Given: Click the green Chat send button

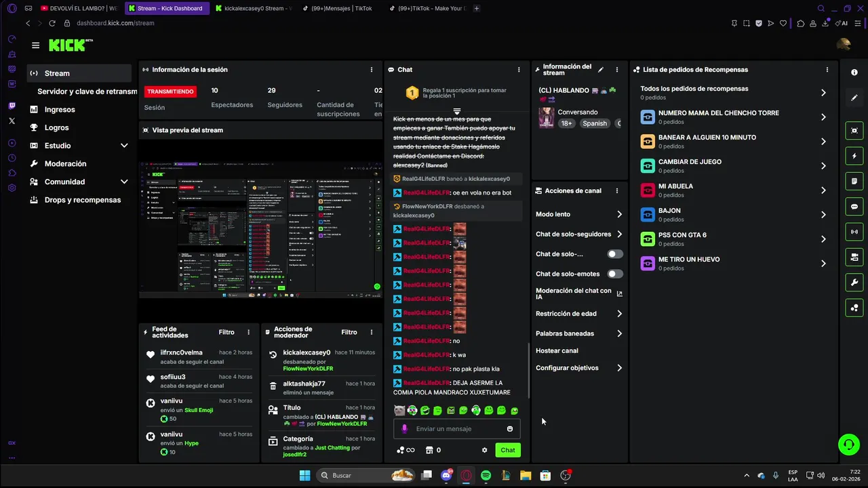Looking at the screenshot, I should click(508, 450).
